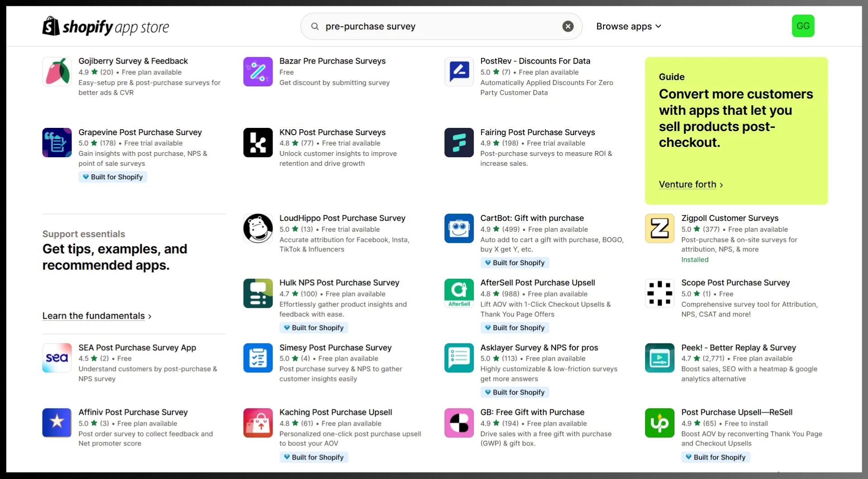
Task: Open ReSell Post Purchase Upsell icon
Action: click(660, 423)
